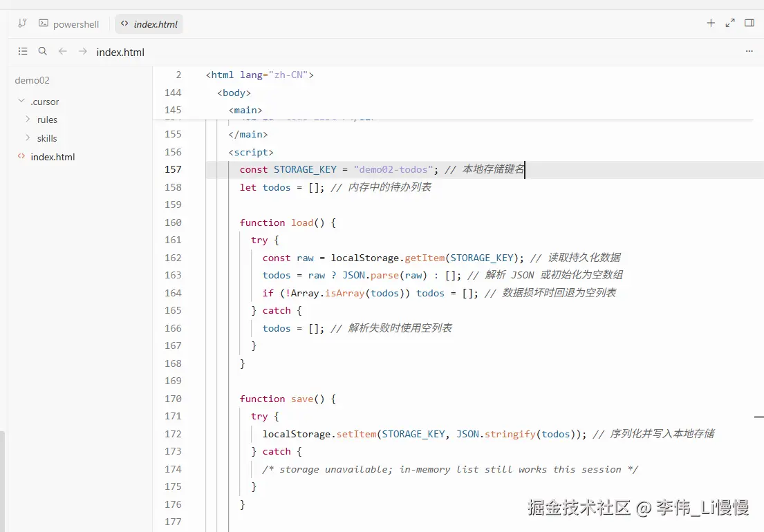The width and height of the screenshot is (764, 532).
Task: Click line number 170 in gutter
Action: (173, 399)
